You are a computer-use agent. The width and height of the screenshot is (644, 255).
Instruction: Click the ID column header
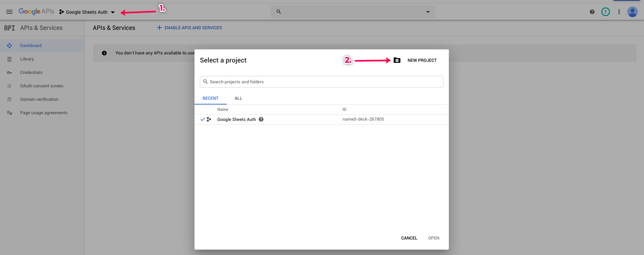[345, 110]
